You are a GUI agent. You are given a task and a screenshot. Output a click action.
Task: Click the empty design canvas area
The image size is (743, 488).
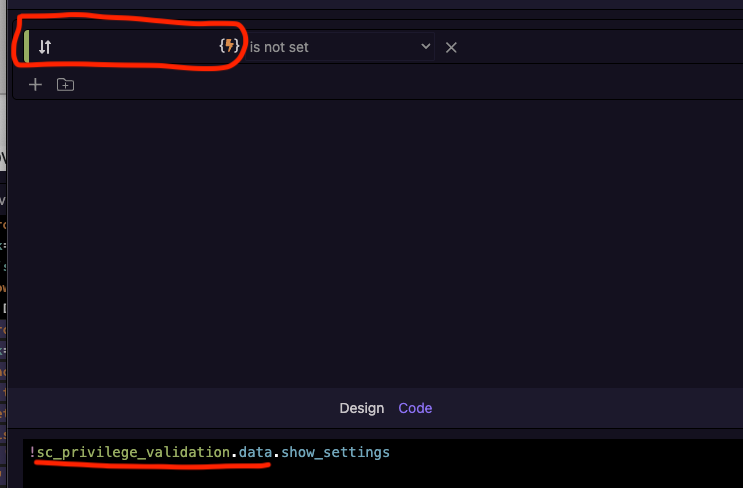(x=375, y=244)
